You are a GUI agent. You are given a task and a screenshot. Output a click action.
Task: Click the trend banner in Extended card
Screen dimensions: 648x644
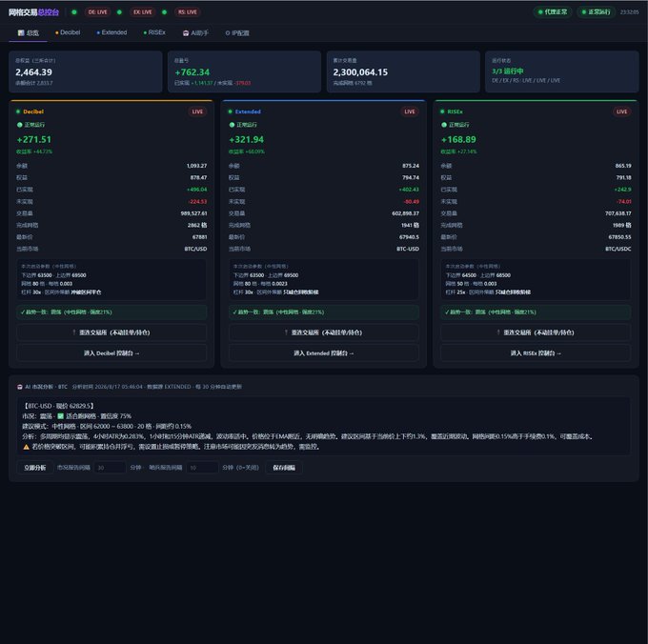coord(324,312)
